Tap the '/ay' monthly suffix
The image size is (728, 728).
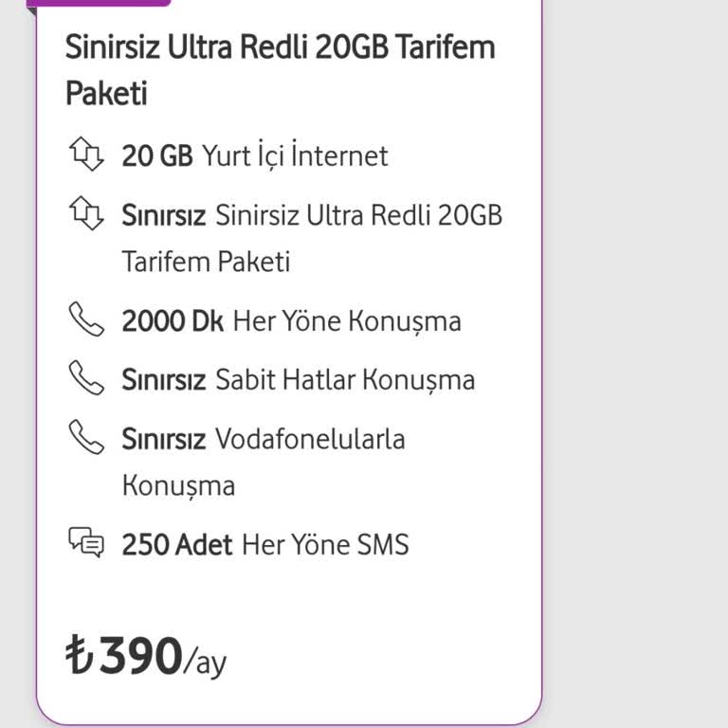206,662
